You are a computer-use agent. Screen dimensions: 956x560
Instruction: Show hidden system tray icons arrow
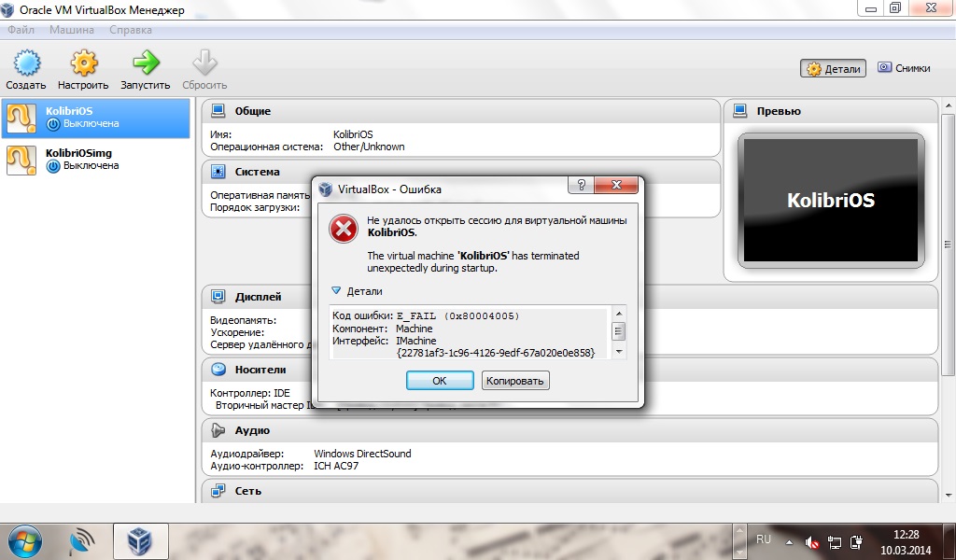(789, 540)
